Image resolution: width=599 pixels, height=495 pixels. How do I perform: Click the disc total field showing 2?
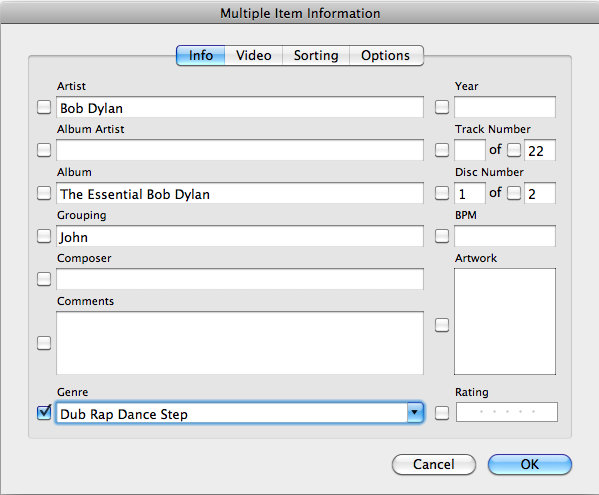point(540,193)
